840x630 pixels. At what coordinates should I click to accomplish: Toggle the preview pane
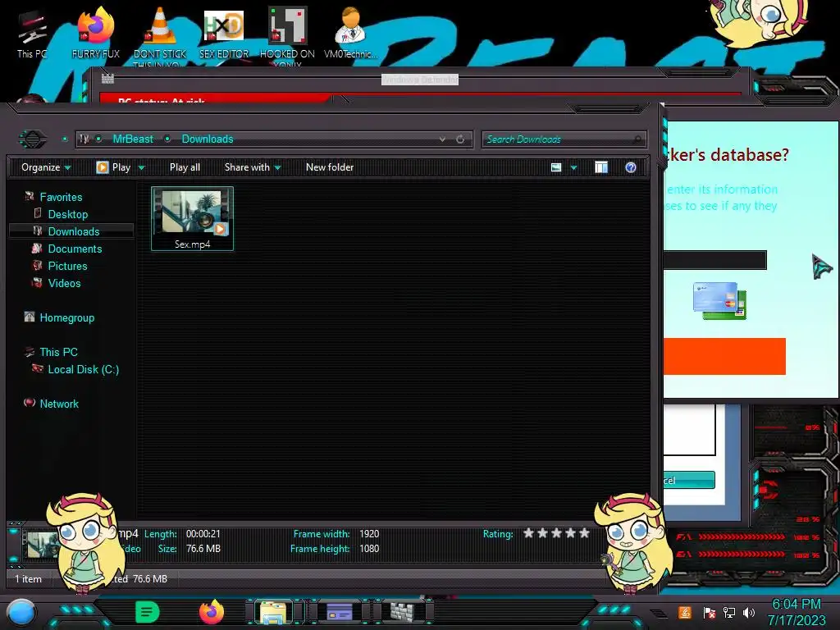coord(601,167)
